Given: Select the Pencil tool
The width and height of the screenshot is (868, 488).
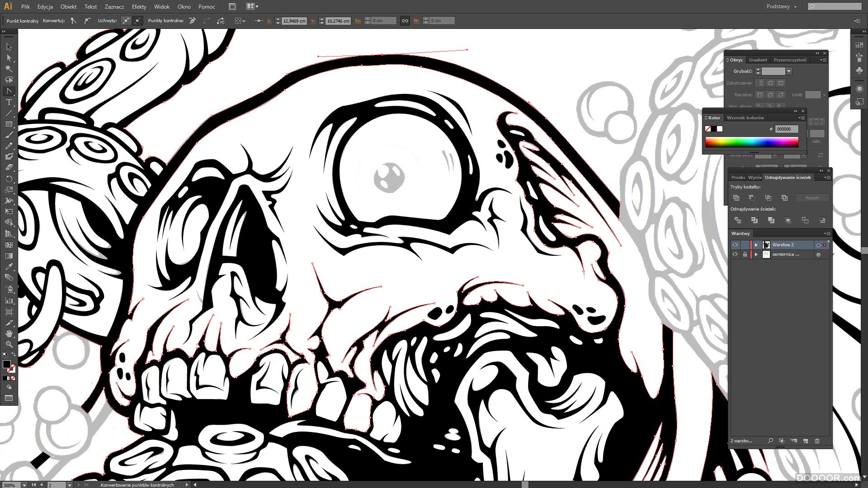Looking at the screenshot, I should (x=9, y=145).
